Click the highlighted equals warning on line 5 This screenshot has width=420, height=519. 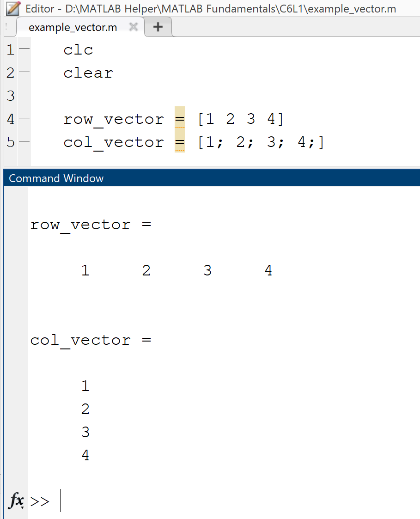[180, 142]
